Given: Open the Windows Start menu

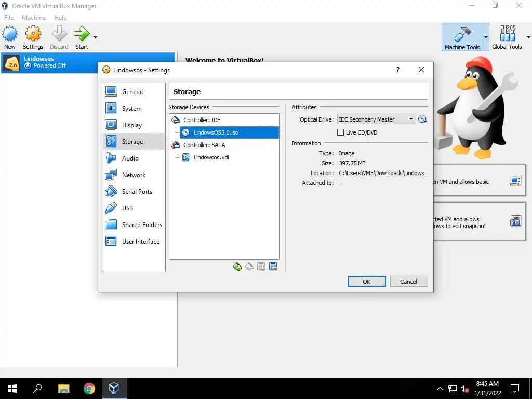Looking at the screenshot, I should 12,389.
